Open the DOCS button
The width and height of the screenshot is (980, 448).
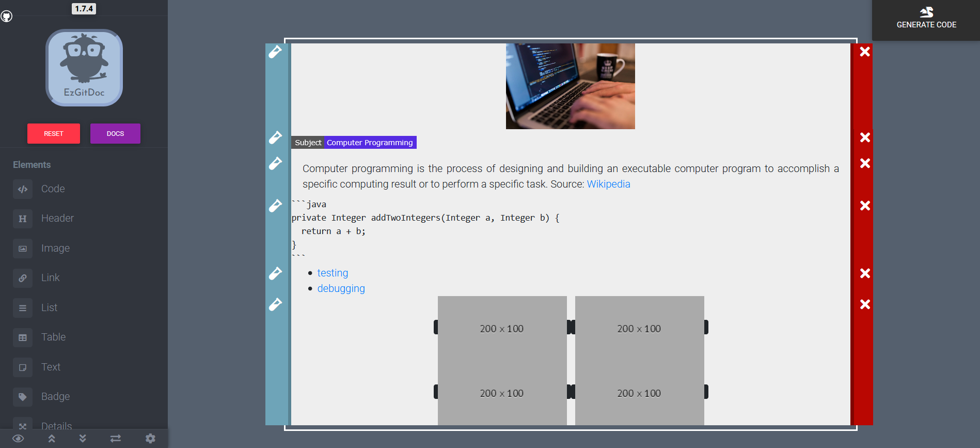pyautogui.click(x=115, y=133)
